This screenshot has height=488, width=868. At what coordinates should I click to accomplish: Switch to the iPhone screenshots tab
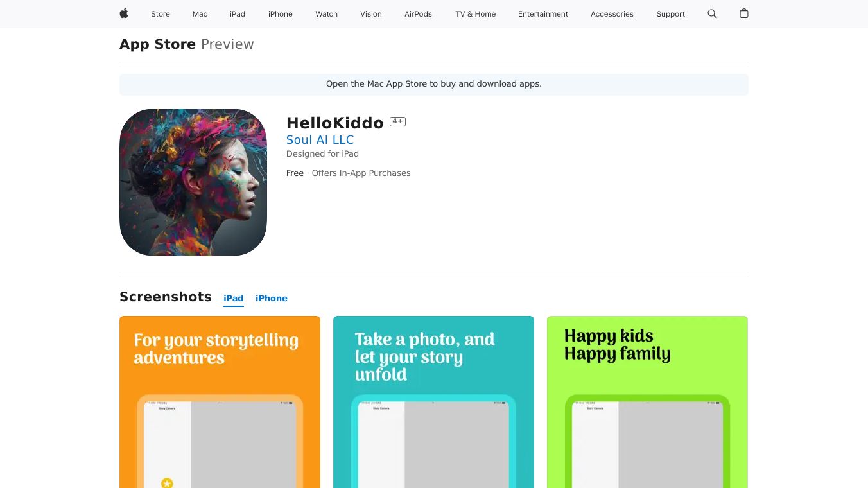(x=272, y=298)
